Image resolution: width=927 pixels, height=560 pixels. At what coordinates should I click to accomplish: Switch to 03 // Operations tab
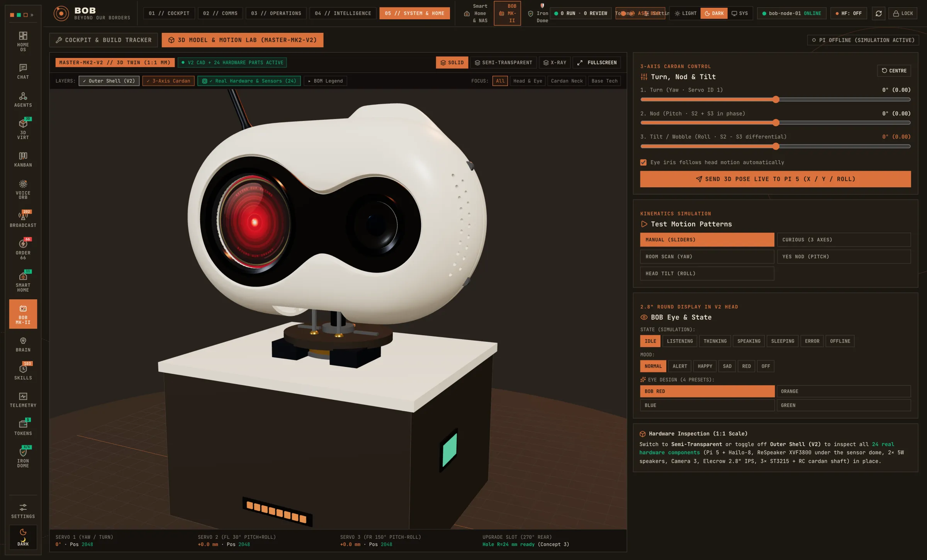(x=276, y=14)
